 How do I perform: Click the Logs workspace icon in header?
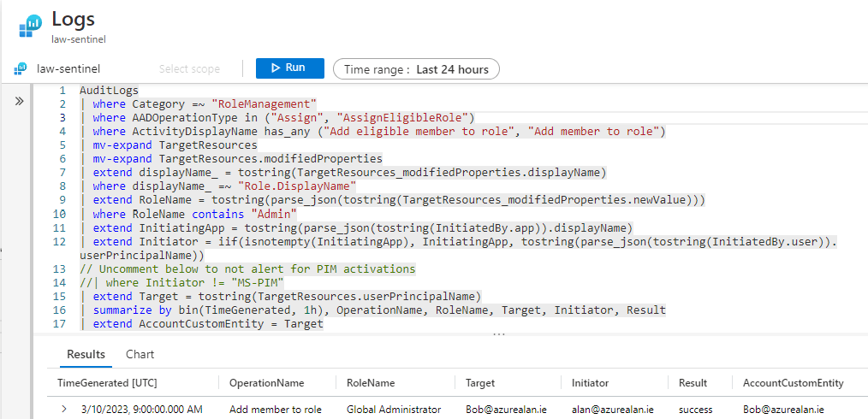click(31, 26)
